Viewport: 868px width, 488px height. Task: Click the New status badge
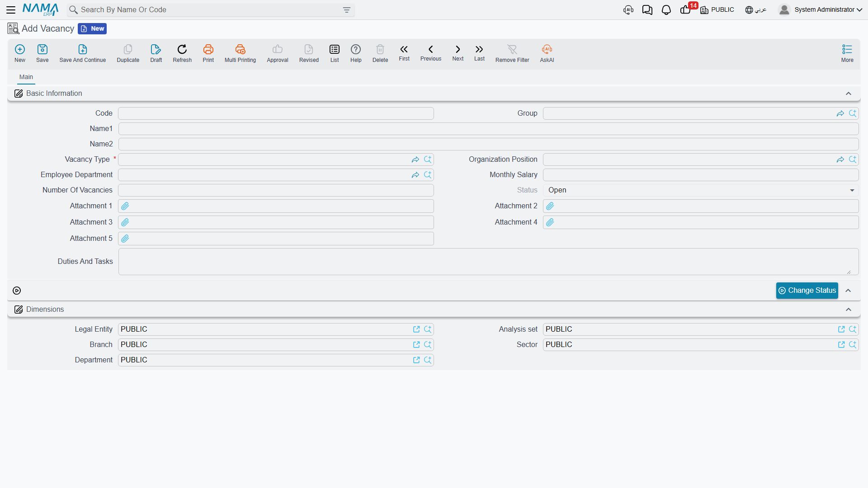(92, 28)
